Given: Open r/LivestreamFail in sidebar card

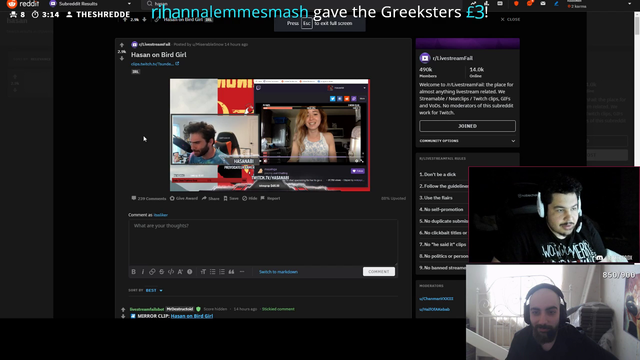Looking at the screenshot, I should (x=452, y=58).
